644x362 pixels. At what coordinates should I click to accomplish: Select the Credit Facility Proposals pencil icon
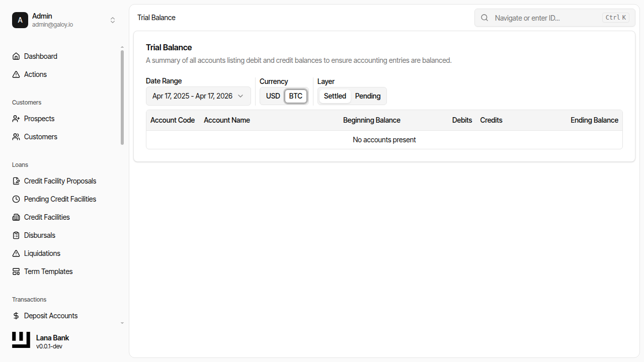coord(16,180)
